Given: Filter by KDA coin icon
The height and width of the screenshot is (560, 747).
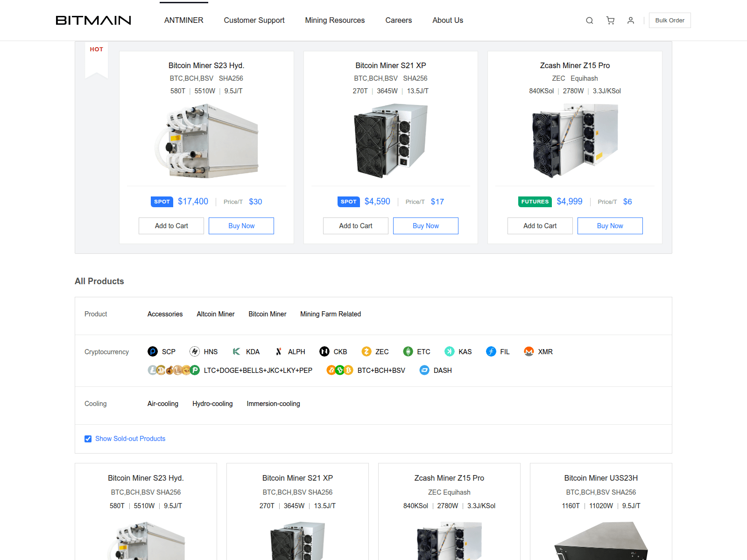Looking at the screenshot, I should (x=237, y=351).
